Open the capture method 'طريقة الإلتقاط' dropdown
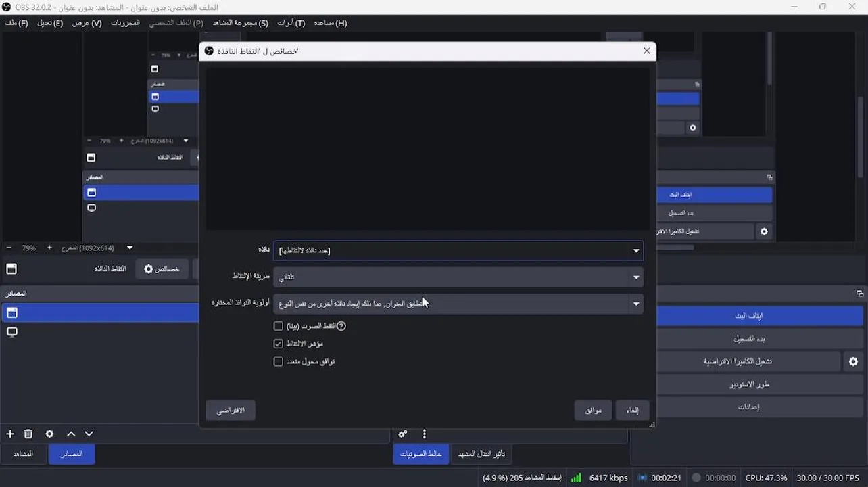This screenshot has width=868, height=487. click(458, 277)
